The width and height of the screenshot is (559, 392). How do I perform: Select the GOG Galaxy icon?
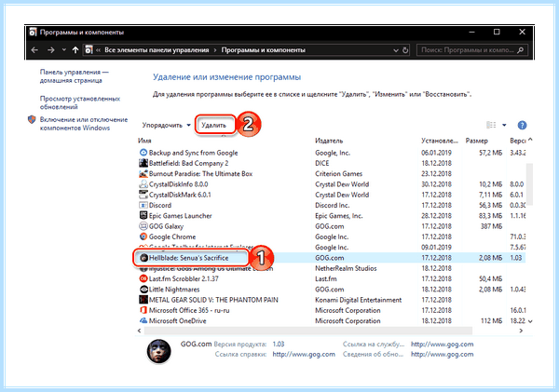[143, 226]
